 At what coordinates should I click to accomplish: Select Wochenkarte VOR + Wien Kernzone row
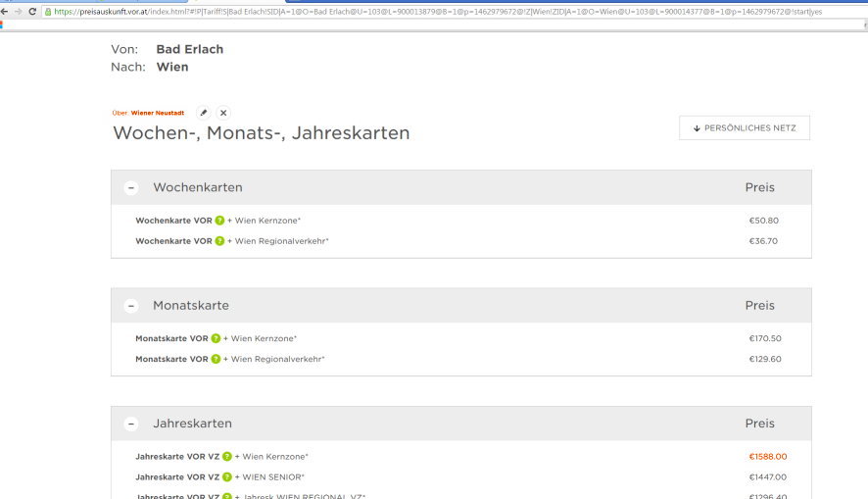point(461,221)
